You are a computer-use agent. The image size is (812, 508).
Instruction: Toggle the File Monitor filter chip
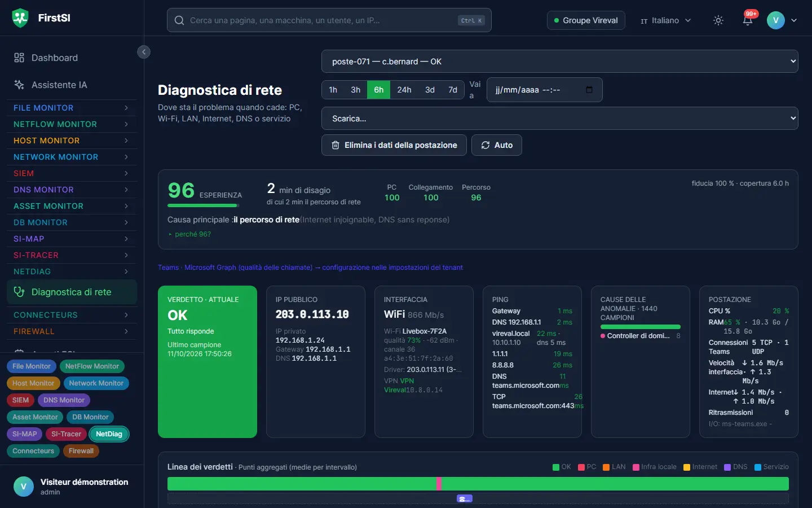[32, 366]
